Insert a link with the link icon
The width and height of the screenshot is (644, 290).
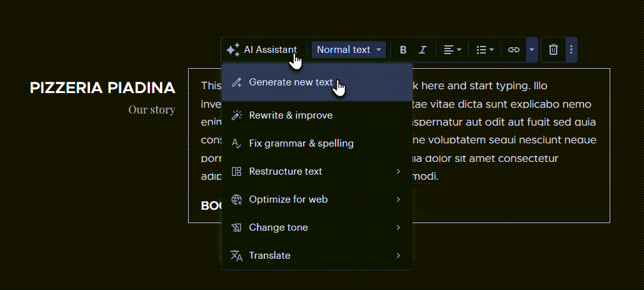[513, 50]
